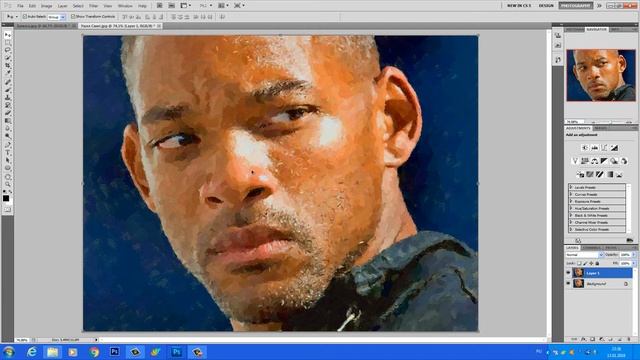
Task: Open Google Chrome from the taskbar
Action: pos(94,352)
